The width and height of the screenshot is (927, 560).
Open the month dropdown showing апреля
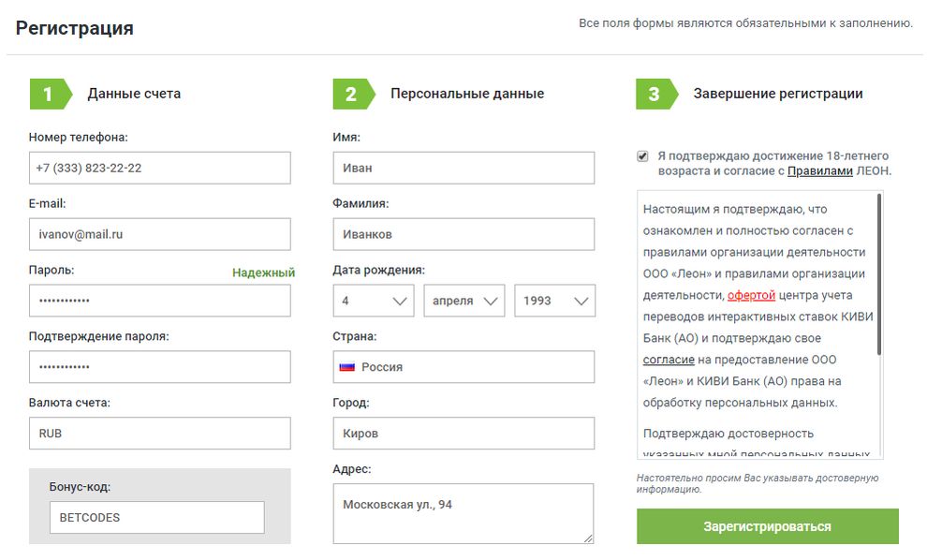465,300
